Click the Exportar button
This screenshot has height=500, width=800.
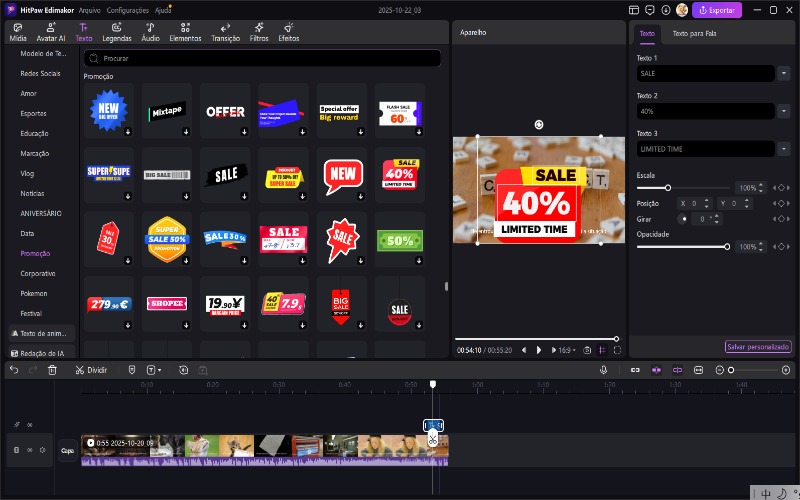tap(717, 10)
